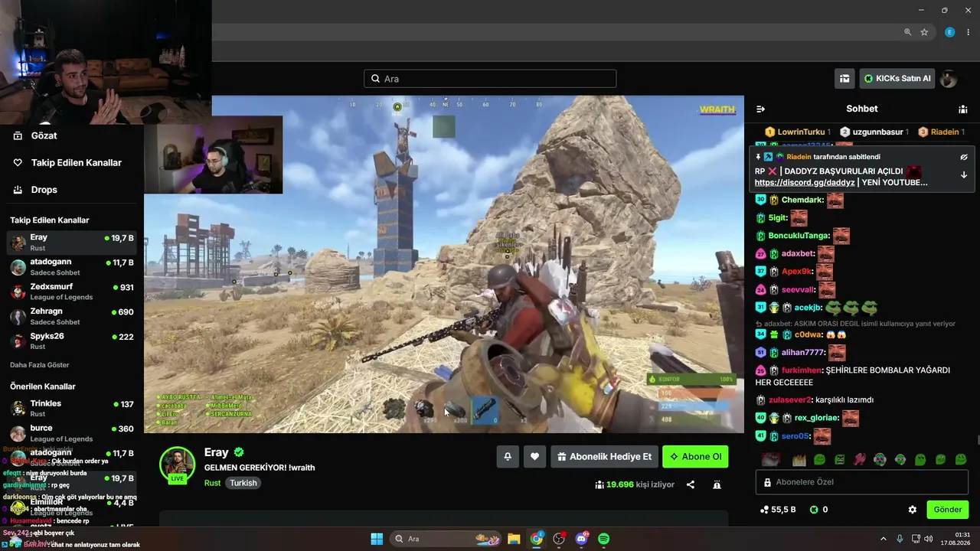Bookmark this page with the star icon
Image resolution: width=980 pixels, height=551 pixels.
pyautogui.click(x=924, y=32)
